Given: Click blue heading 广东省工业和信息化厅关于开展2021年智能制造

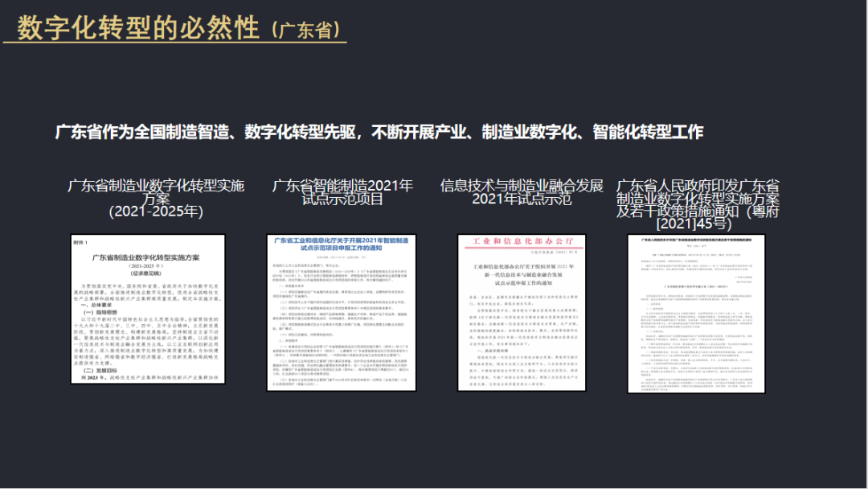Looking at the screenshot, I should tap(341, 244).
